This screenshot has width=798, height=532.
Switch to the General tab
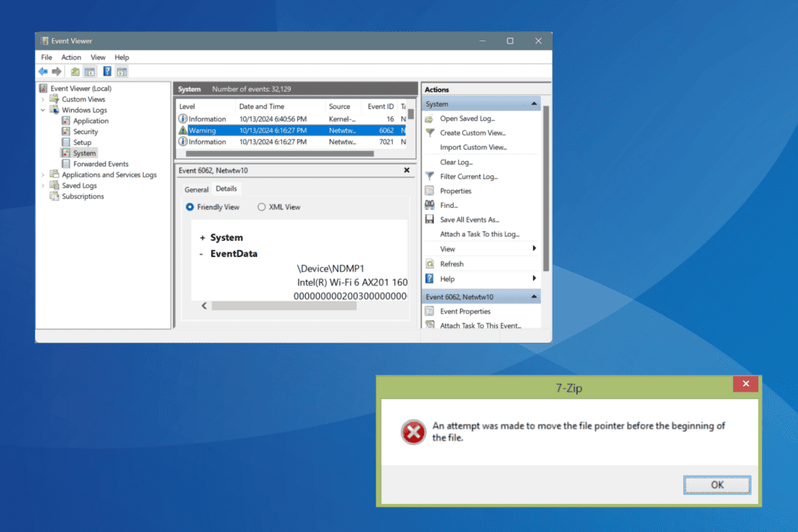196,189
